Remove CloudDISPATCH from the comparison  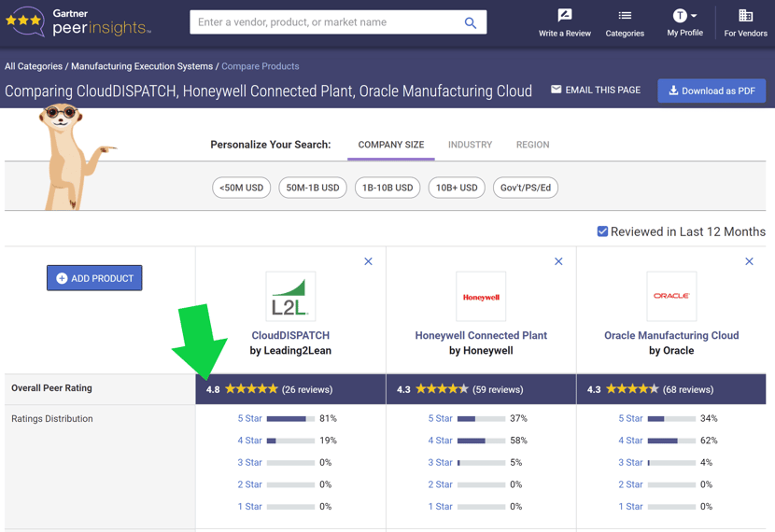point(368,261)
